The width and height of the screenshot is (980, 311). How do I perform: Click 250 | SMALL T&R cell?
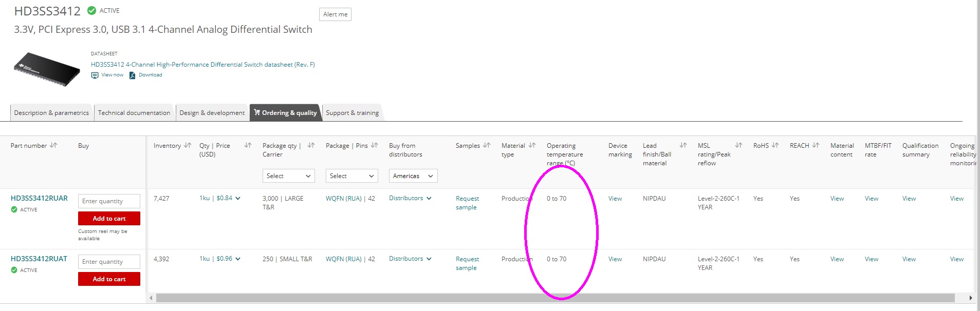tap(287, 259)
